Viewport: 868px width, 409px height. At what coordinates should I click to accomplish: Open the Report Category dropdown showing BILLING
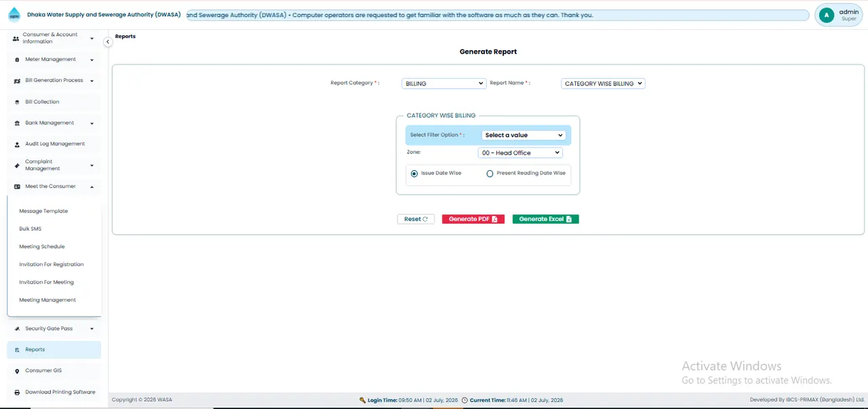444,83
